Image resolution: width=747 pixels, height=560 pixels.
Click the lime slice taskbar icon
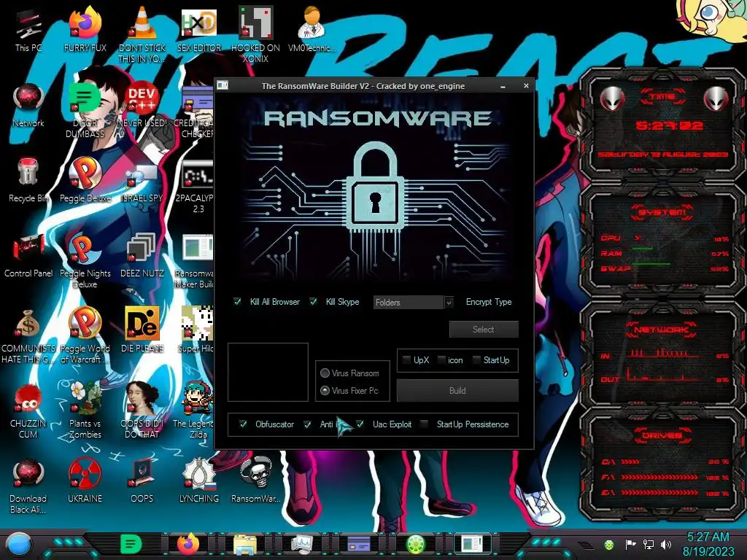[415, 544]
